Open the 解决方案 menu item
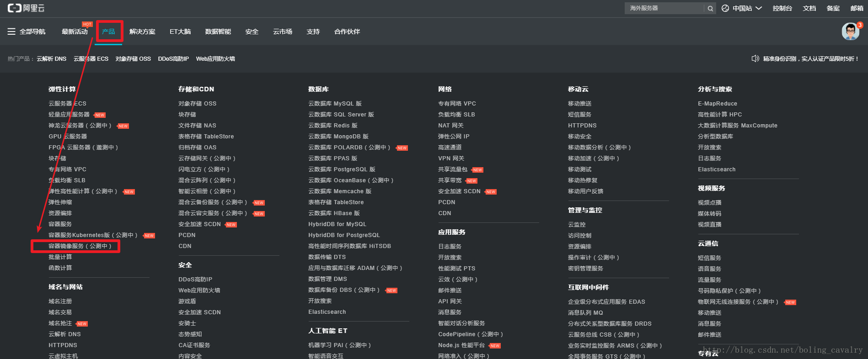 [x=142, y=32]
